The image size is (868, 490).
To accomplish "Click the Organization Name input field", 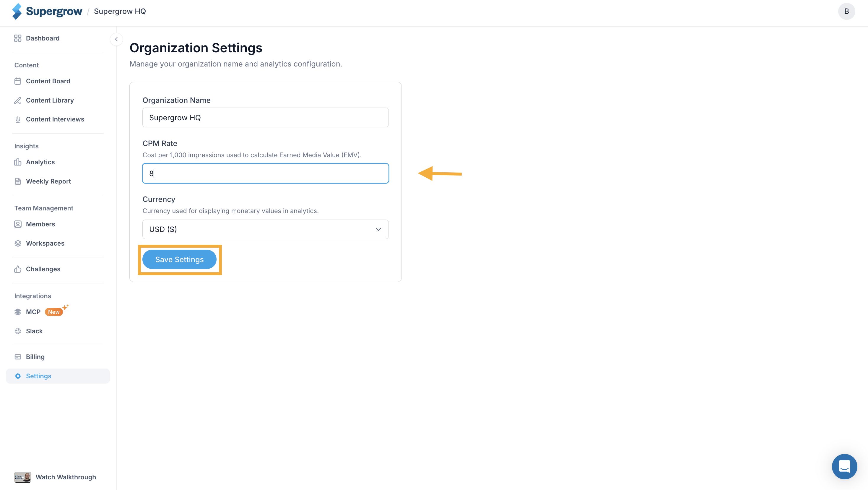I will click(x=266, y=118).
